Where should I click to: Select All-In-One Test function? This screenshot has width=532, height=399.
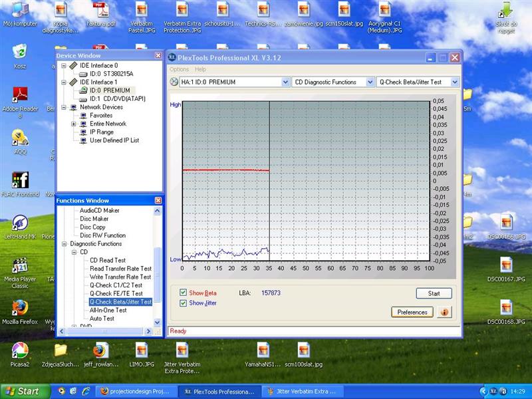(108, 310)
